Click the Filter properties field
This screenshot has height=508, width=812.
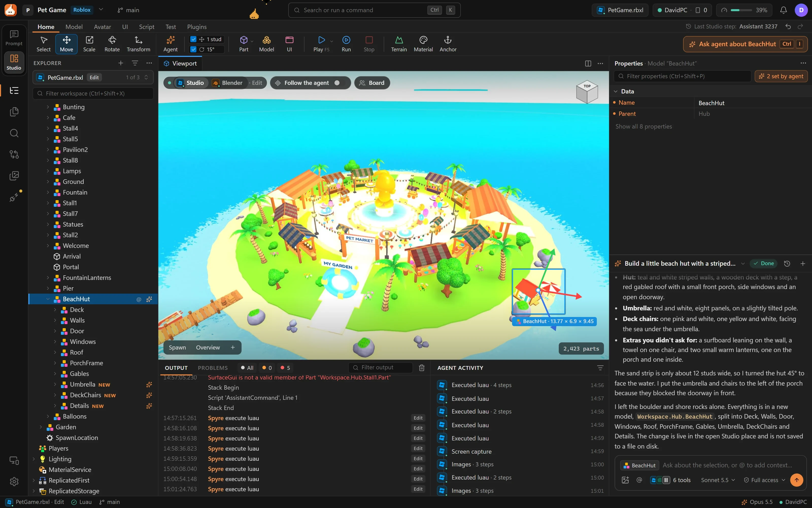coord(683,76)
